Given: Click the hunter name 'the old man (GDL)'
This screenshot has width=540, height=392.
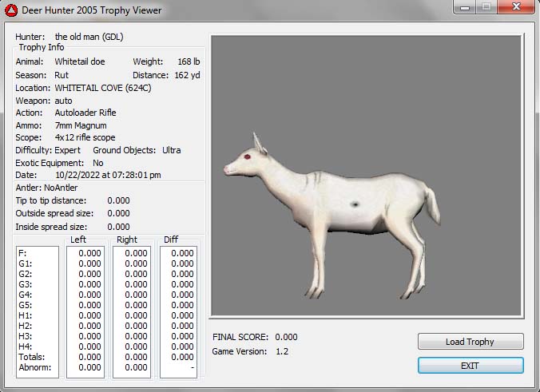Looking at the screenshot, I should click(x=89, y=37).
